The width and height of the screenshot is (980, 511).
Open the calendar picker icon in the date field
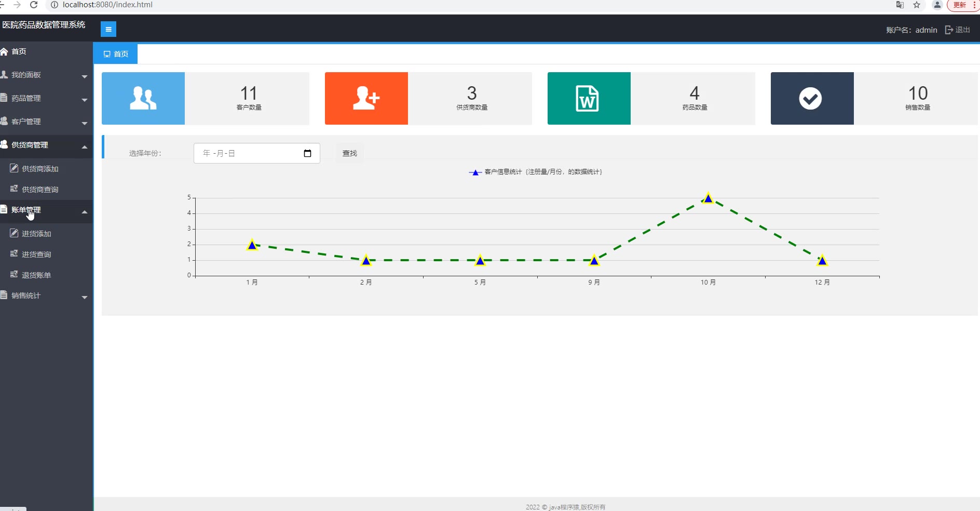pos(307,153)
